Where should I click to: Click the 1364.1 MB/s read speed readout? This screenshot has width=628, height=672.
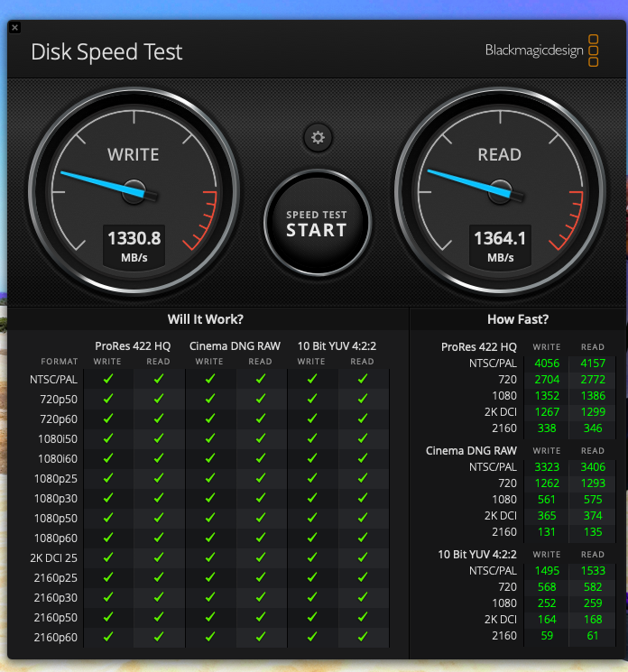tap(500, 246)
